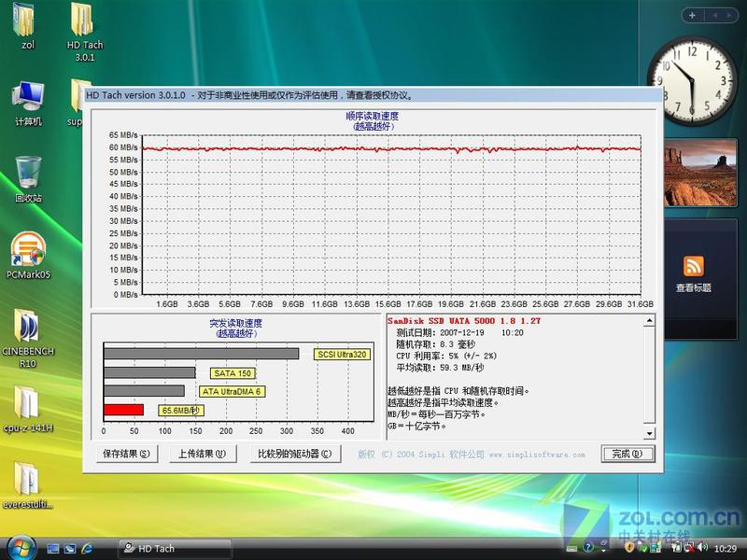Click 查看标题 in feed gadget
The image size is (747, 560).
click(x=693, y=287)
